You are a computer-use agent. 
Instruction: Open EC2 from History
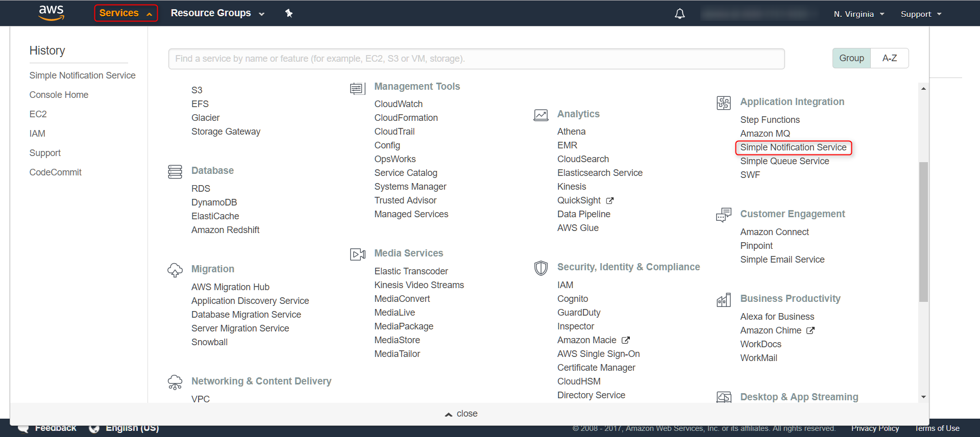[x=38, y=114]
